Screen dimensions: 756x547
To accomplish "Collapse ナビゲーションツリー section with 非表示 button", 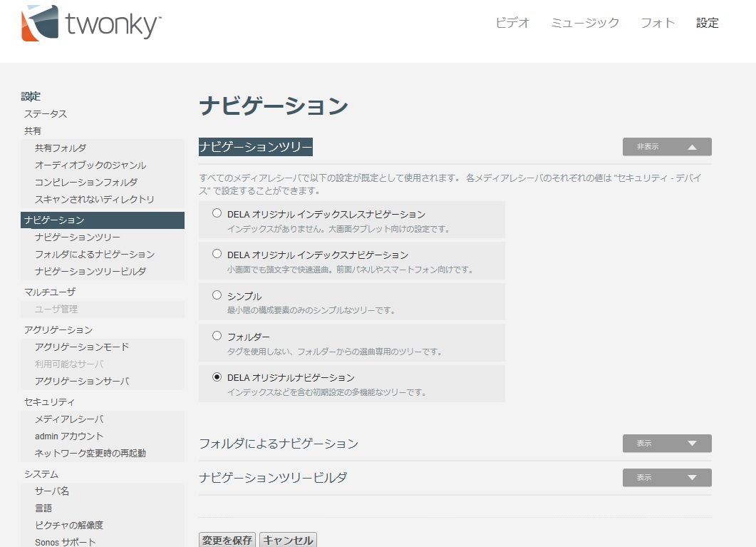I will tap(667, 147).
